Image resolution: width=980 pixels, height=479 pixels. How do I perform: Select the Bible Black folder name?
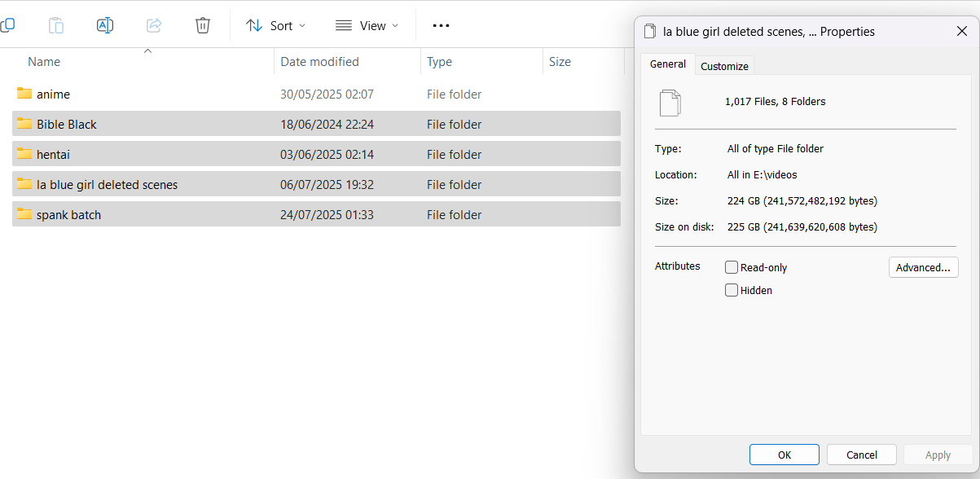[x=67, y=125]
